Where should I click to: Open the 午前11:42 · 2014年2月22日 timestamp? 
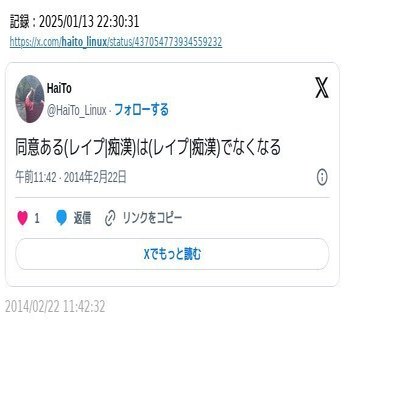point(71,177)
